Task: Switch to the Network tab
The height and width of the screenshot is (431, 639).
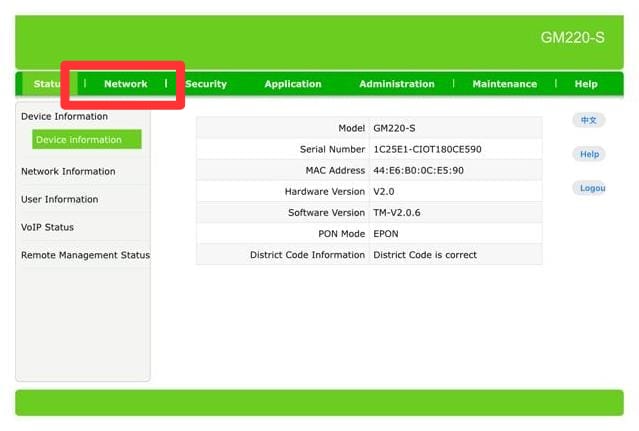Action: tap(125, 84)
